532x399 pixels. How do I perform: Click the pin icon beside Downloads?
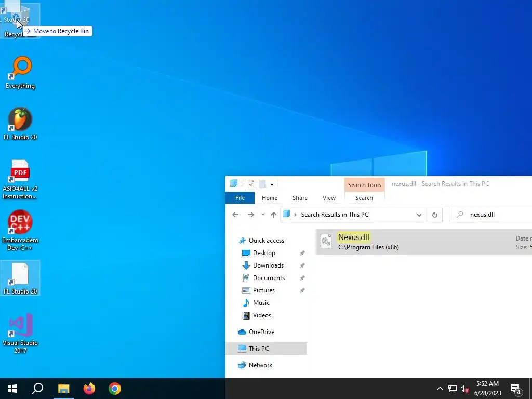[x=302, y=265]
